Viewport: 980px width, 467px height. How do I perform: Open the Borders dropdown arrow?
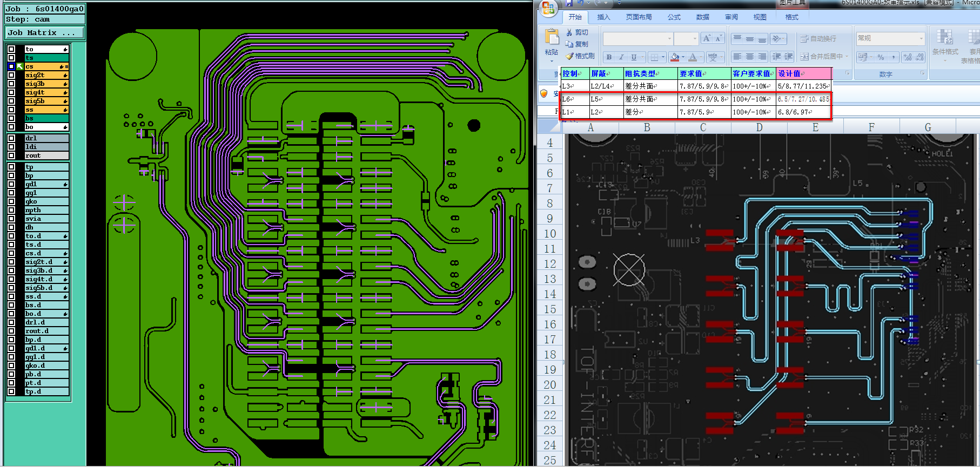pos(663,57)
